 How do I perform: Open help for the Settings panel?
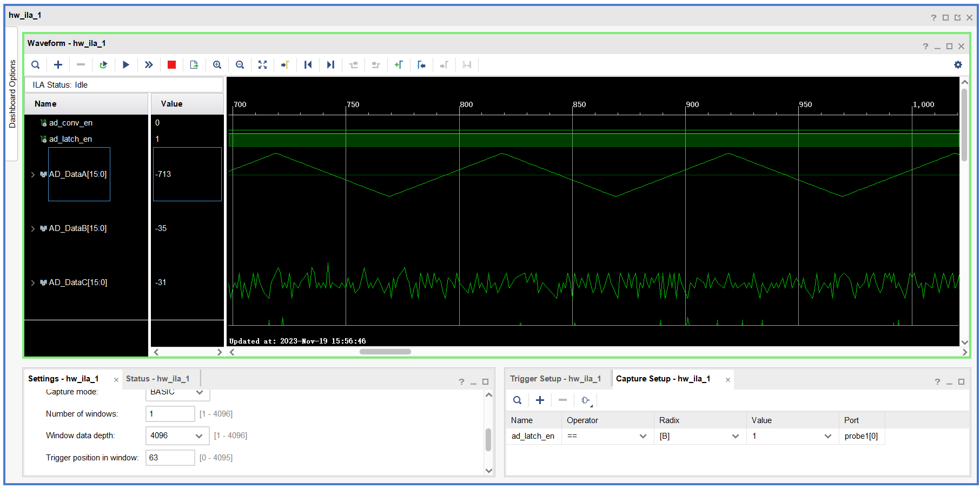(461, 382)
